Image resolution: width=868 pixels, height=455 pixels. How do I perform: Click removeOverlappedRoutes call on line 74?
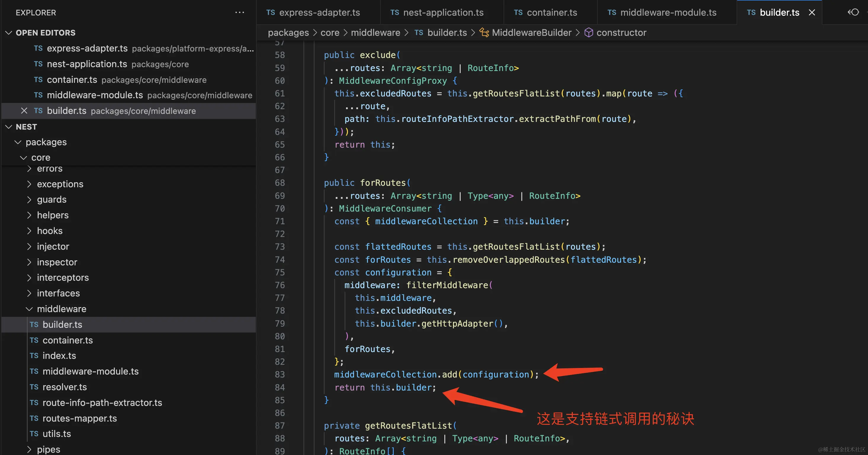(509, 260)
